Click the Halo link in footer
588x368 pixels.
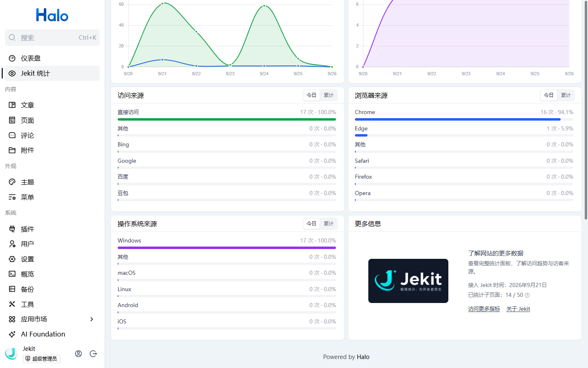363,357
